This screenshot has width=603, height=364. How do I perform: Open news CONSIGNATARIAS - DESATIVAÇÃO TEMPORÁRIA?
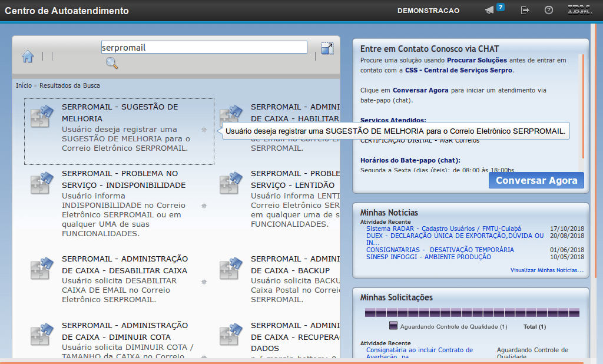pos(440,250)
